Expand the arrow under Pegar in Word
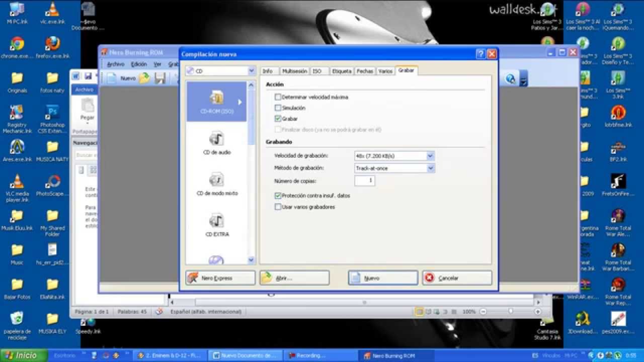Viewport: 644px width, 362px height. point(88,123)
